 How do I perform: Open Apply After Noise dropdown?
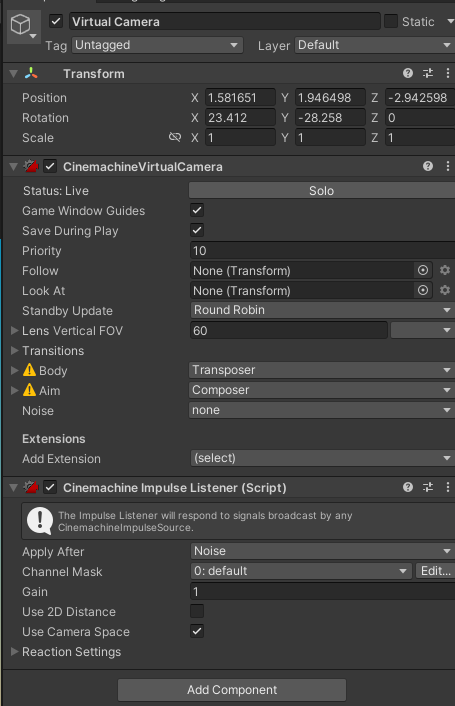[322, 551]
